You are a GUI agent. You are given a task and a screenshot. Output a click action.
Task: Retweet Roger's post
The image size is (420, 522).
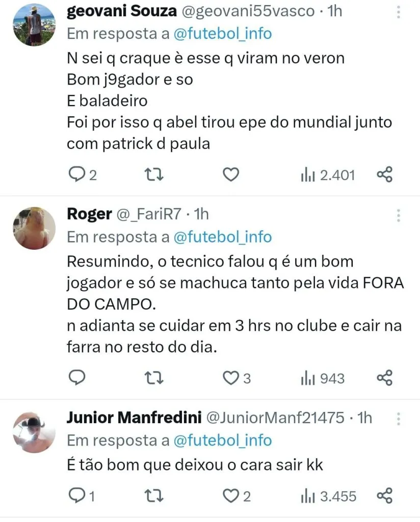pos(151,378)
